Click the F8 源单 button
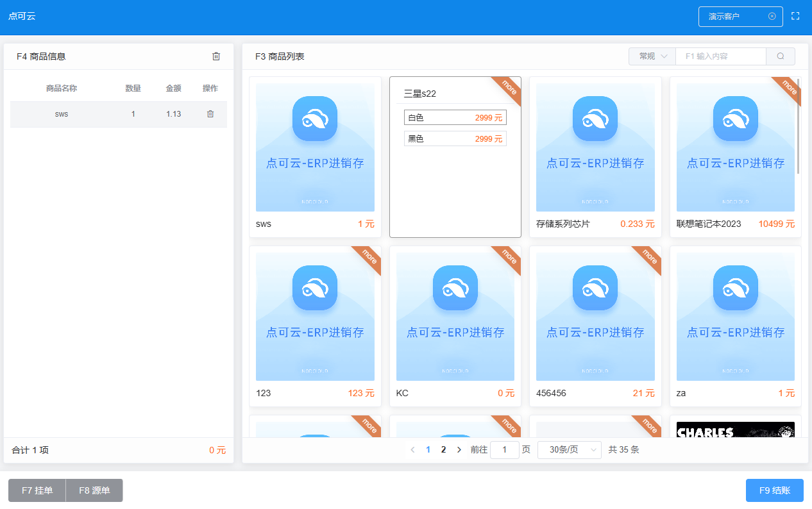This screenshot has width=812, height=509. (x=94, y=490)
